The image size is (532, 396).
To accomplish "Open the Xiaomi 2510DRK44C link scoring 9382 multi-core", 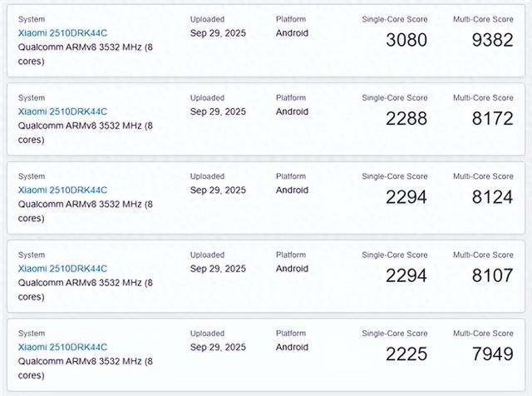I will coord(63,33).
